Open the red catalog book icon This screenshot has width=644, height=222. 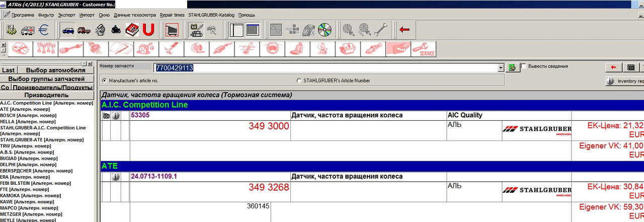[132, 30]
